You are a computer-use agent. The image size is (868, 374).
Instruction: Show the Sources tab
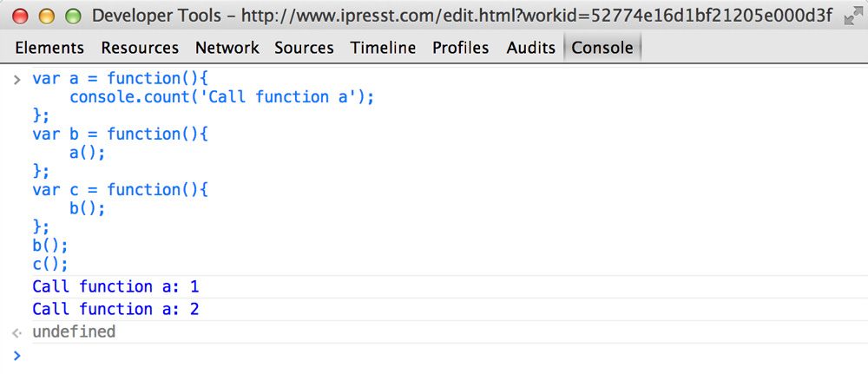tap(304, 48)
